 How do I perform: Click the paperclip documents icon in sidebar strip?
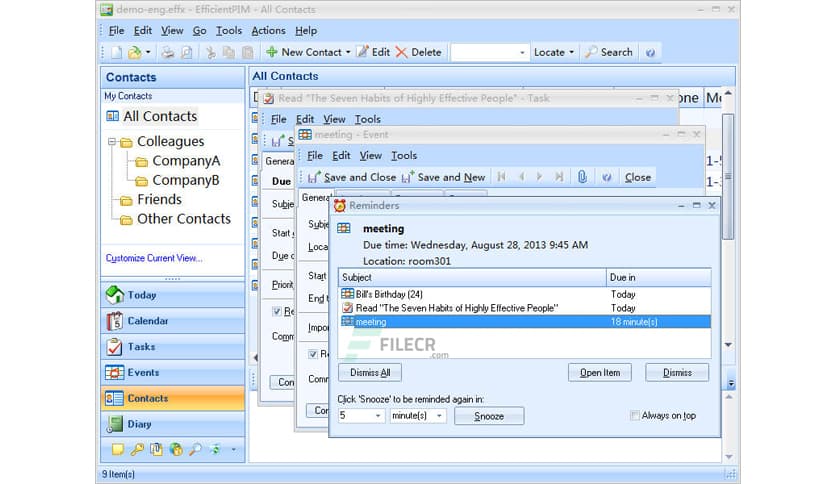point(156,449)
